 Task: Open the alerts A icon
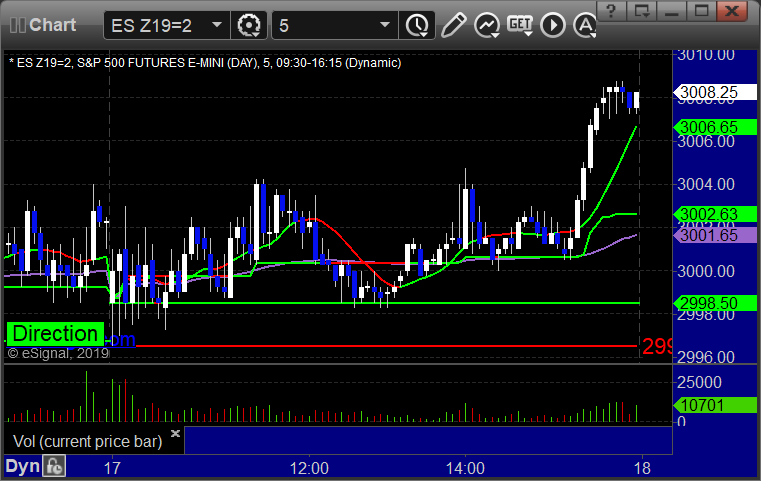pos(585,25)
